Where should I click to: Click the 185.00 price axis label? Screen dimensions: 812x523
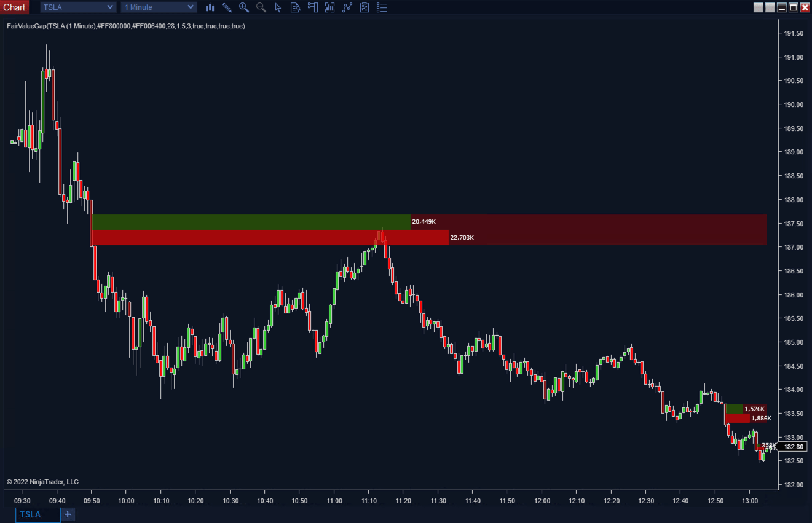794,342
